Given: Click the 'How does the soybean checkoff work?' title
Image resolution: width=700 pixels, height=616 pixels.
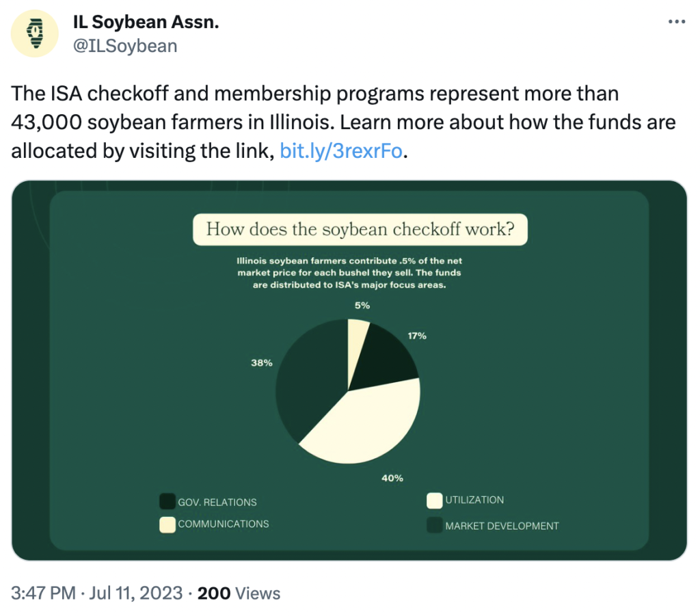Looking at the screenshot, I should click(x=360, y=230).
